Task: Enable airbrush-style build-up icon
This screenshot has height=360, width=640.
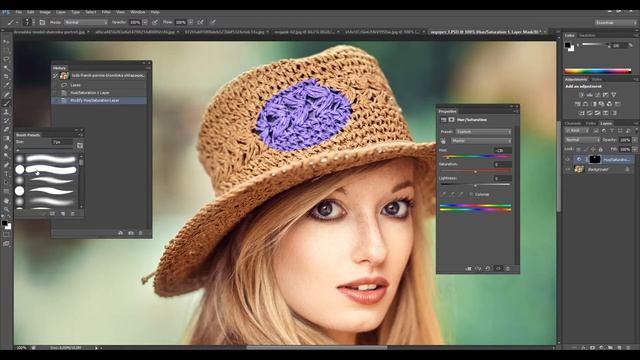Action: pyautogui.click(x=200, y=22)
